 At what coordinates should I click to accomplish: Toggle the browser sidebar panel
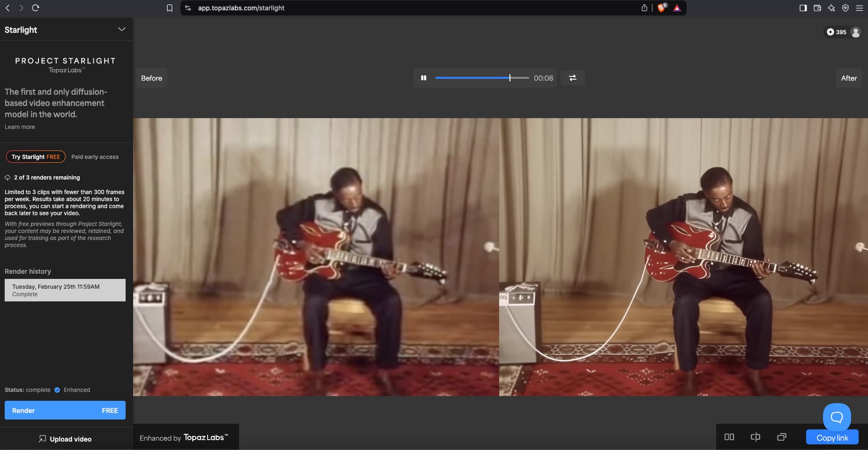803,8
